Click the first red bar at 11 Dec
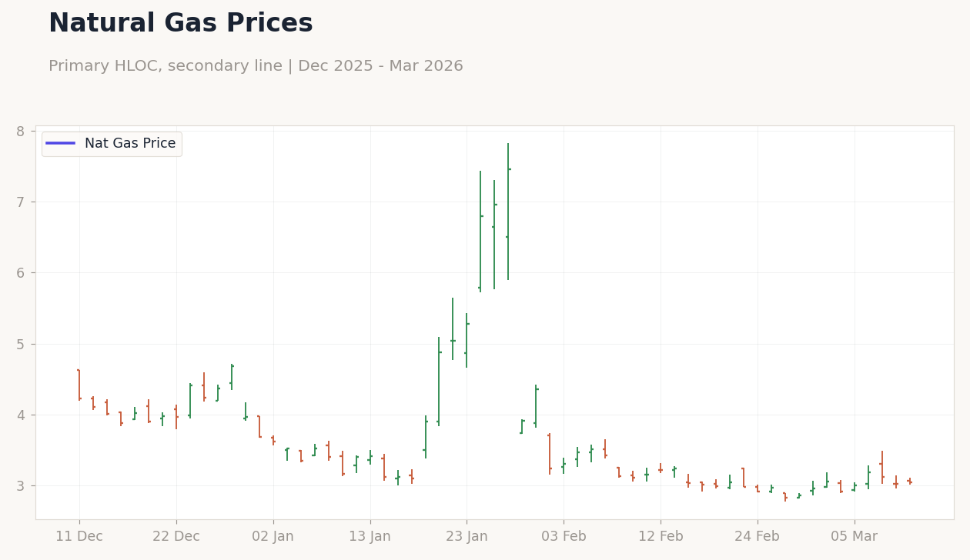The height and width of the screenshot is (560, 970). (79, 385)
